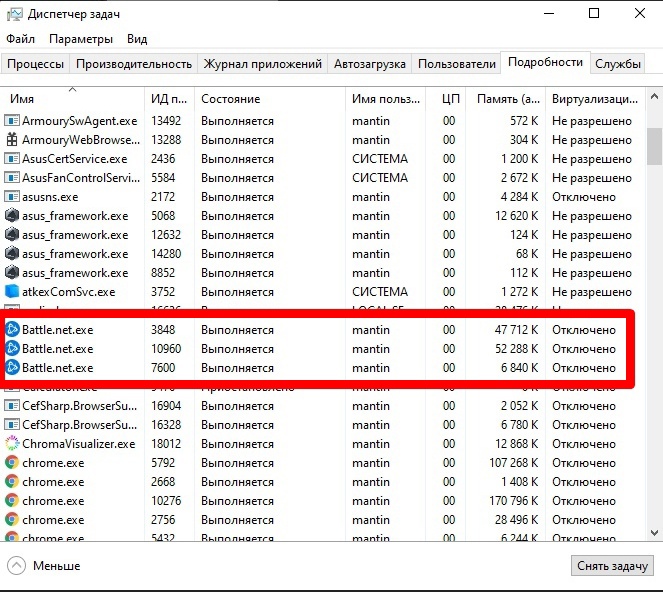Click chrome.exe icon with PID 5792
The image size is (663, 592).
point(12,463)
